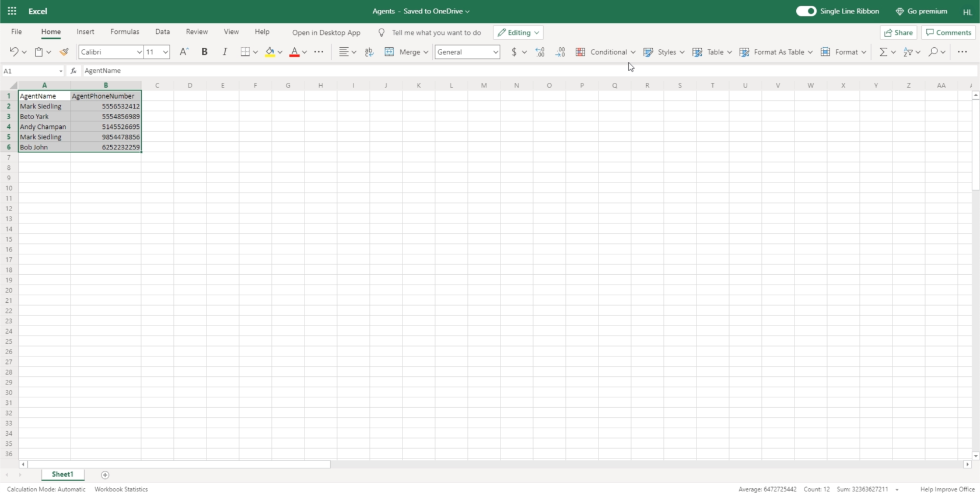980x493 pixels.
Task: Select the column C header
Action: pyautogui.click(x=157, y=85)
